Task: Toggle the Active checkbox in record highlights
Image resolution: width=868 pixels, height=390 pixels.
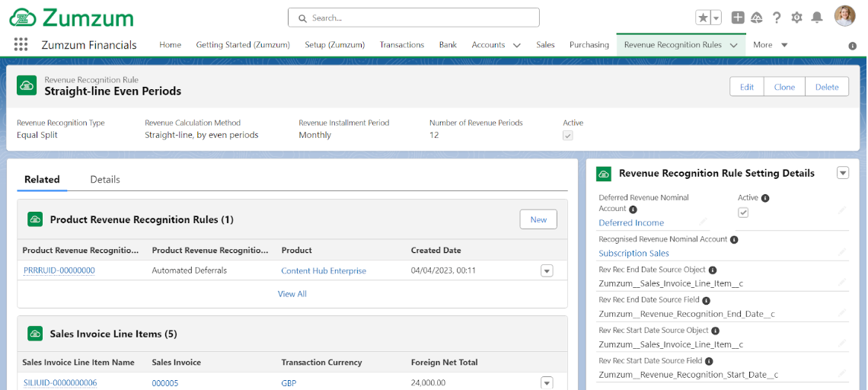Action: pyautogui.click(x=568, y=135)
